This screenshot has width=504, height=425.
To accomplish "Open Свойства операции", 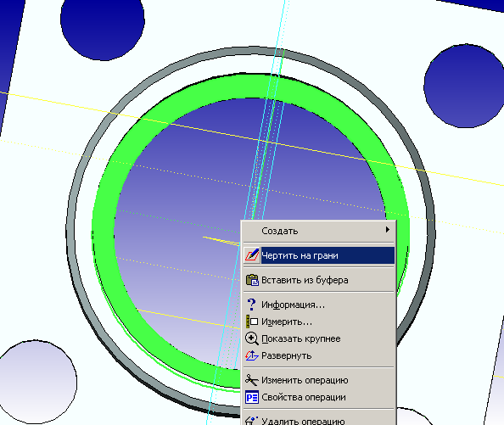I will (318, 397).
